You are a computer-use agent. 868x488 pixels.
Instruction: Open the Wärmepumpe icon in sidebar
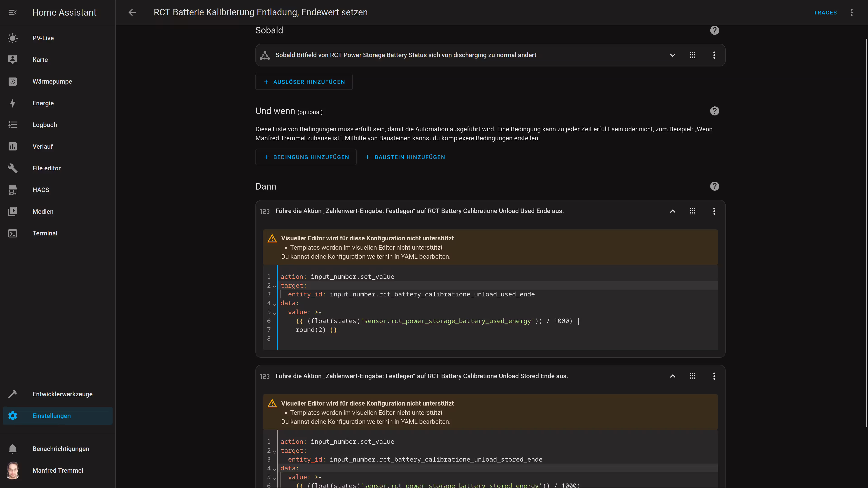pos(13,82)
